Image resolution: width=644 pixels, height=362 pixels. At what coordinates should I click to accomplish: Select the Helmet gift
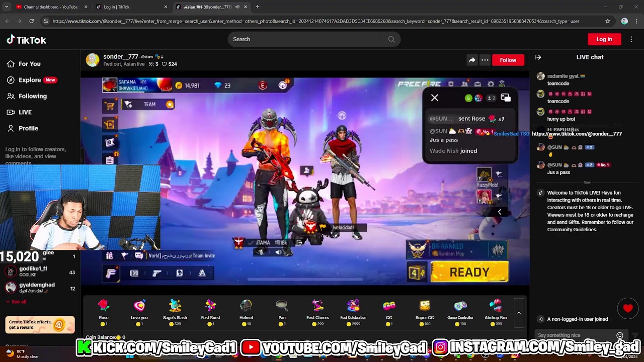(x=246, y=312)
